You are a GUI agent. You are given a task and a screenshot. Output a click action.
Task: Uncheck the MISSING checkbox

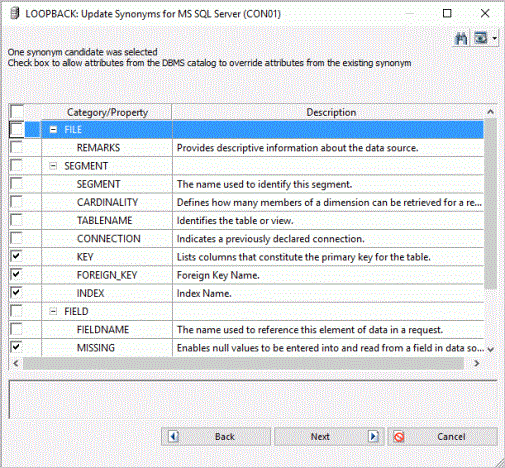click(x=17, y=347)
